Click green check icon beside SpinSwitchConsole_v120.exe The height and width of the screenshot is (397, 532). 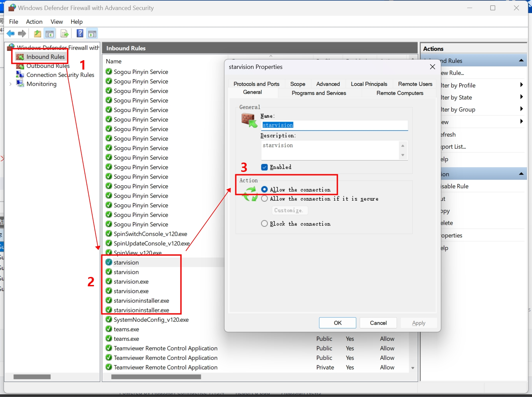coord(109,234)
